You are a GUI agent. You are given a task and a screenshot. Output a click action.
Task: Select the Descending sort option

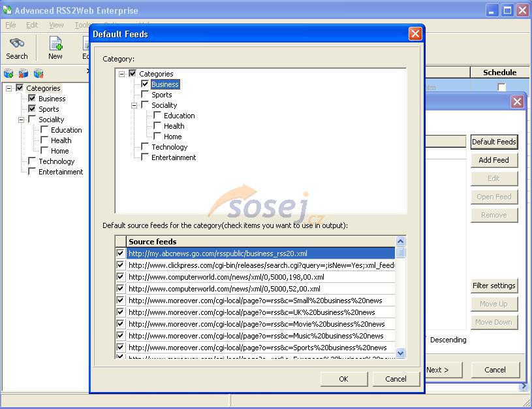coord(448,340)
